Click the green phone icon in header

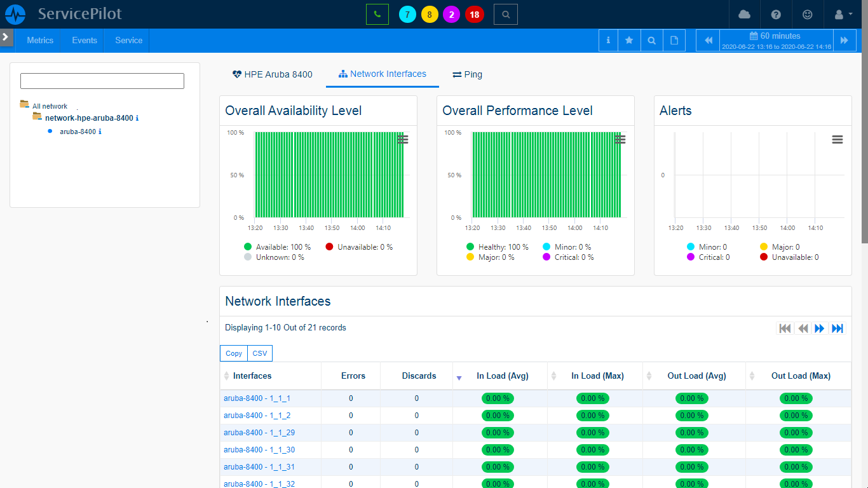(377, 14)
